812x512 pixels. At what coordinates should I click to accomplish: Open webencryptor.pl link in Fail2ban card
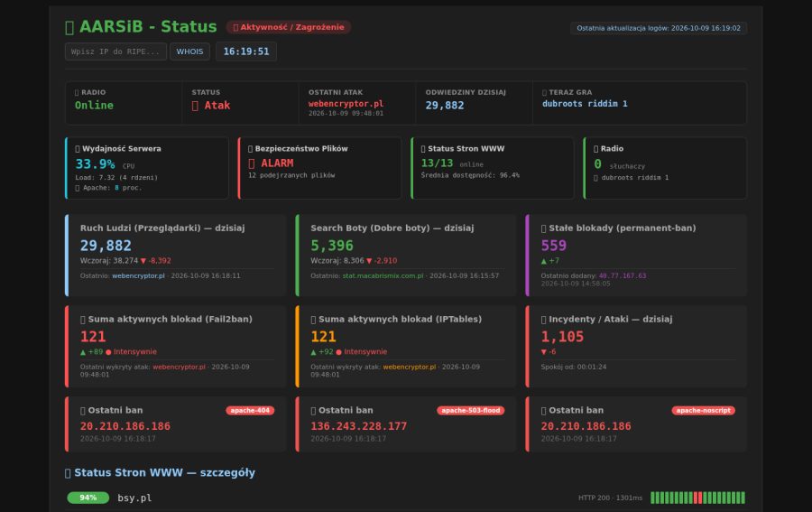pos(179,367)
